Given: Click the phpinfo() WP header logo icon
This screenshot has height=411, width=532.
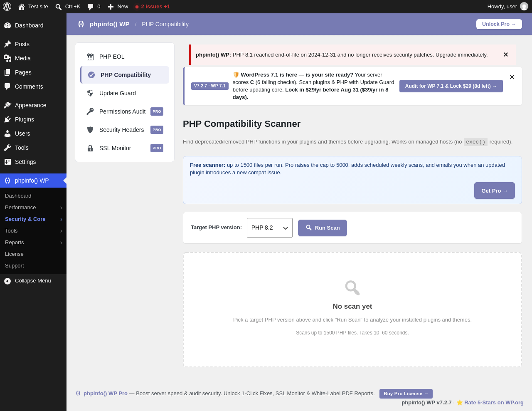Looking at the screenshot, I should click(x=81, y=24).
